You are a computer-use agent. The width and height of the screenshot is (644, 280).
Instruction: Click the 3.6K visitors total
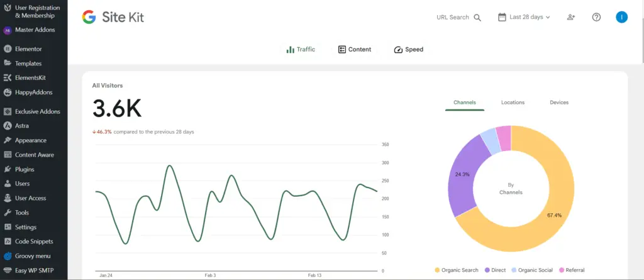[117, 109]
